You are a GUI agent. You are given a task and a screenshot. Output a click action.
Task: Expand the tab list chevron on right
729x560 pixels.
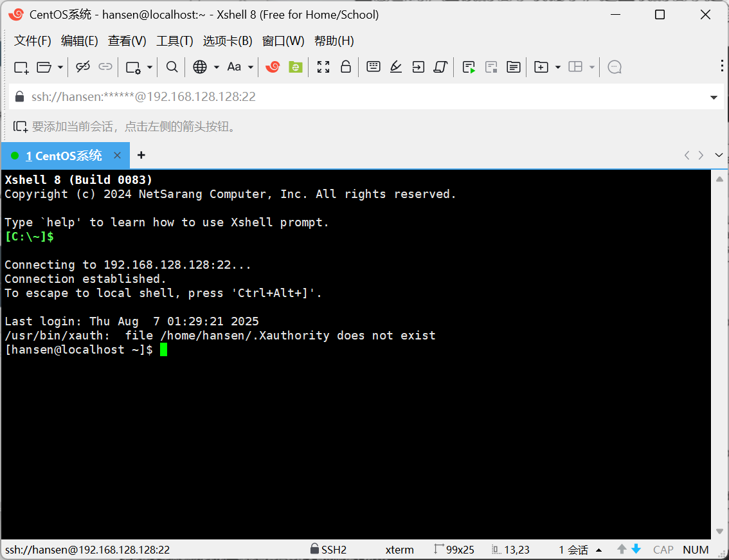[719, 155]
